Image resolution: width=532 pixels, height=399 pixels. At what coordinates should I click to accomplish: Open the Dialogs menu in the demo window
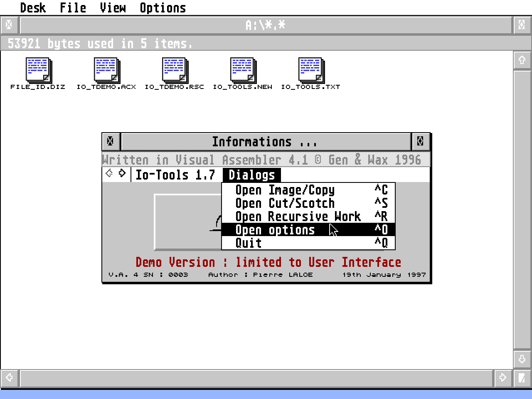point(252,175)
